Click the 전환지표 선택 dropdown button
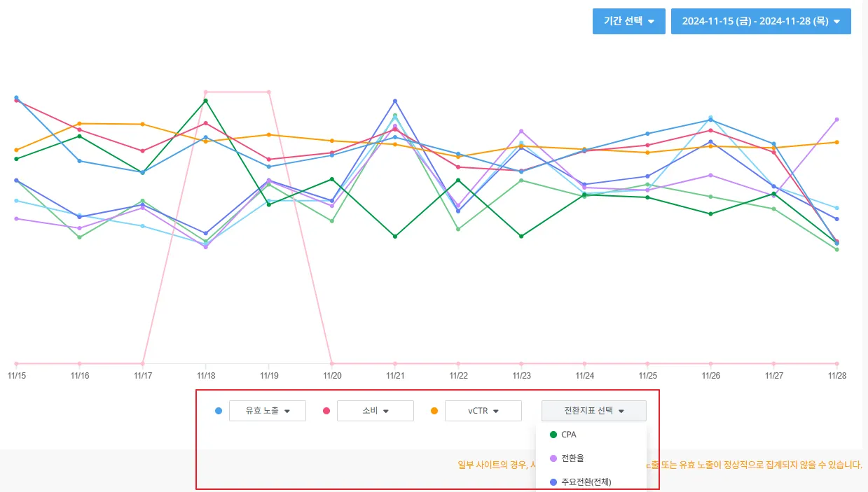The image size is (868, 492). 593,411
